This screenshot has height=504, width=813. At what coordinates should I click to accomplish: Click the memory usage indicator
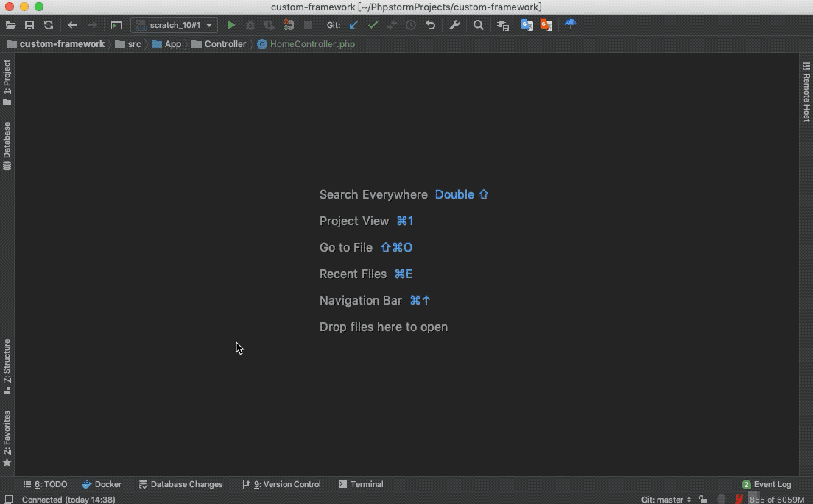tap(777, 500)
